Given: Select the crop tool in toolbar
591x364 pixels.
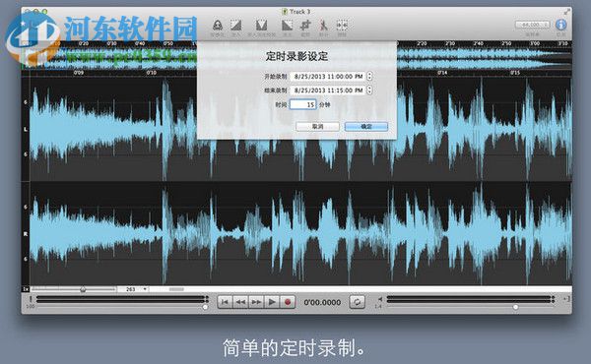Looking at the screenshot, I should 305,26.
